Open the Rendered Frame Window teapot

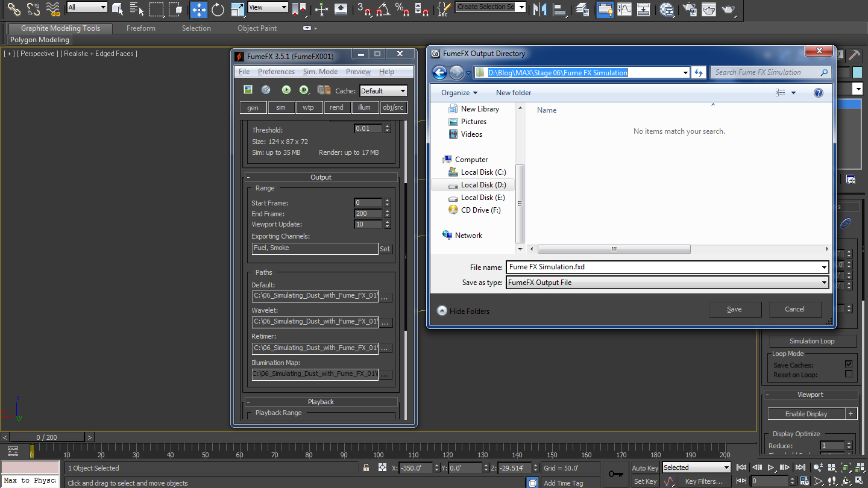709,9
